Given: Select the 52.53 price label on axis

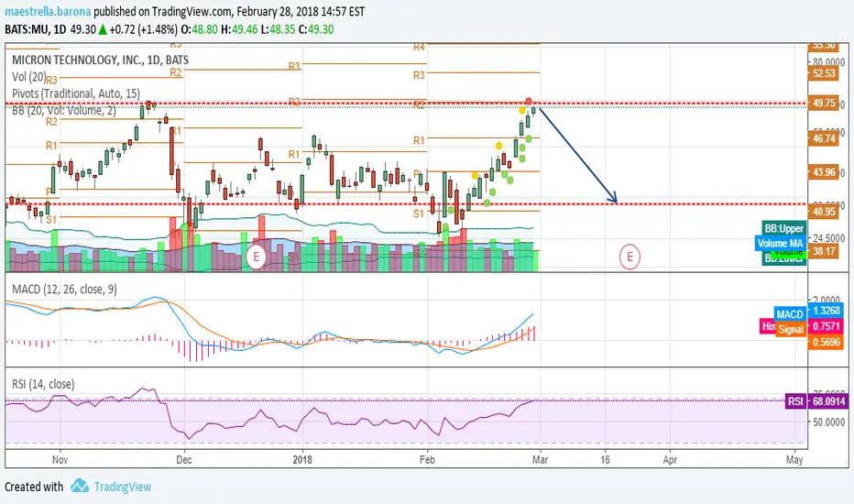Looking at the screenshot, I should [x=824, y=73].
